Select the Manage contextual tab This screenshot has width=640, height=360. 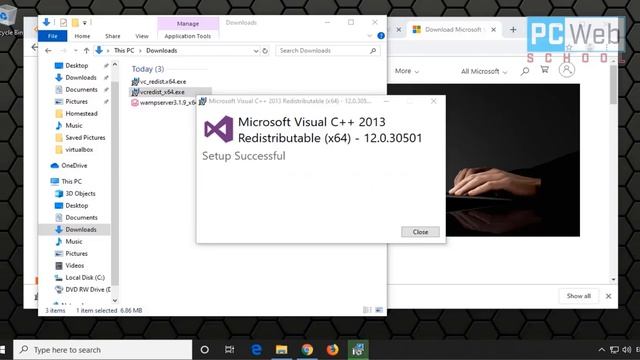188,24
